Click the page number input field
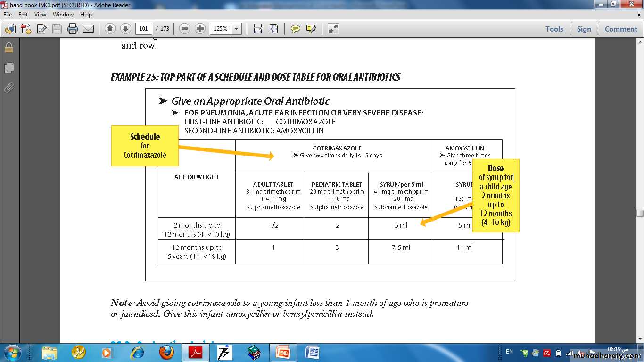Image resolution: width=644 pixels, height=362 pixels. [x=144, y=29]
